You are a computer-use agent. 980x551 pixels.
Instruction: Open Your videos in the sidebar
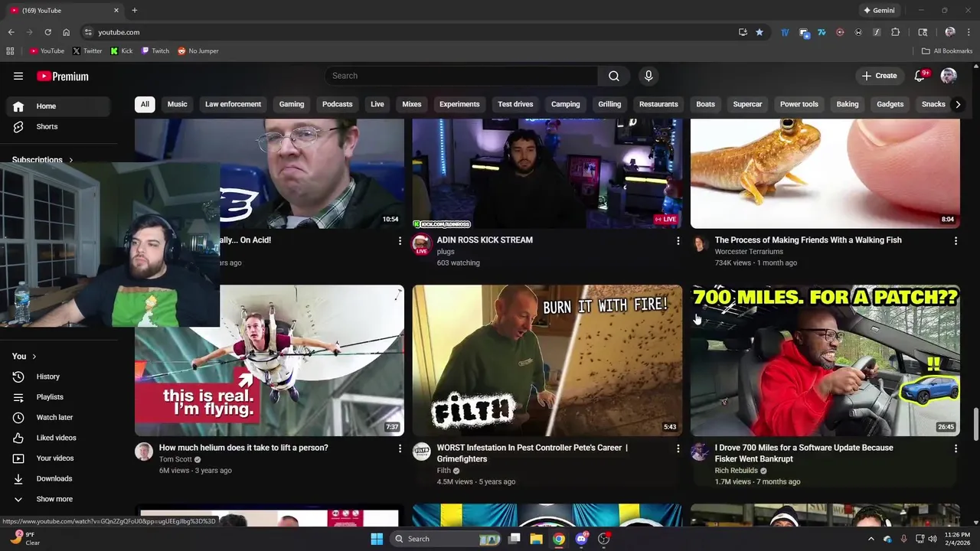coord(58,458)
